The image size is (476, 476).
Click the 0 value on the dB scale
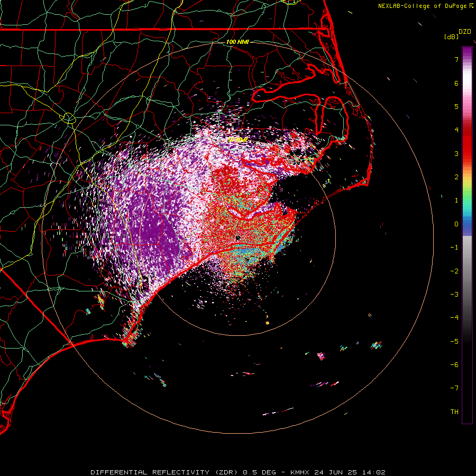[x=456, y=224]
